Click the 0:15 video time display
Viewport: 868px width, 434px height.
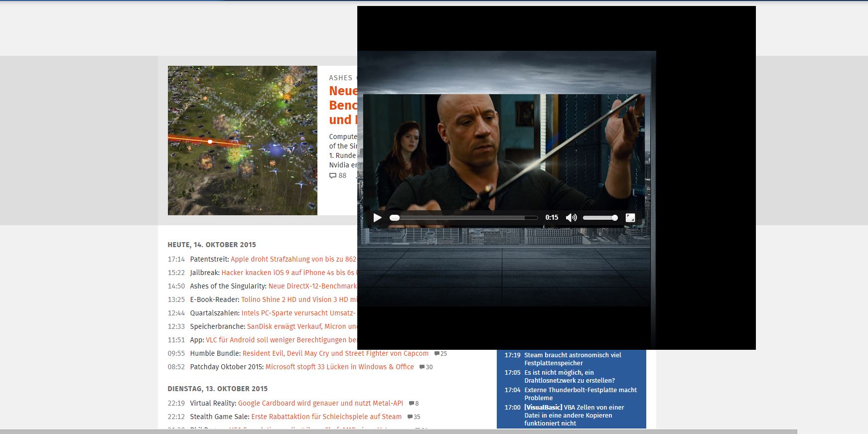click(552, 218)
